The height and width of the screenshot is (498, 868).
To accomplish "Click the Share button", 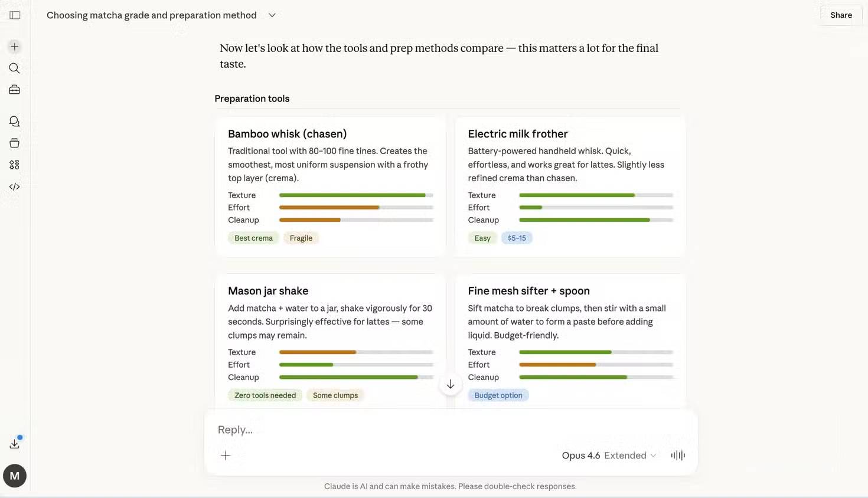I will pos(841,15).
